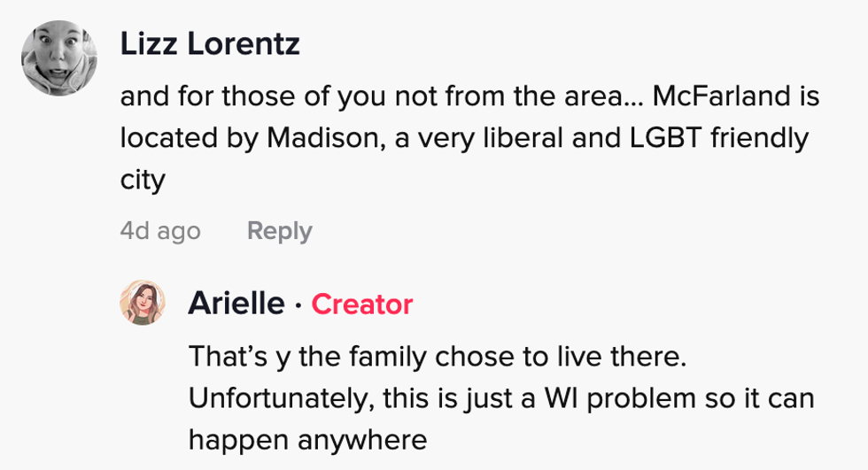Click the pink Creator badge
Image resolution: width=868 pixels, height=470 pixels.
coord(362,304)
